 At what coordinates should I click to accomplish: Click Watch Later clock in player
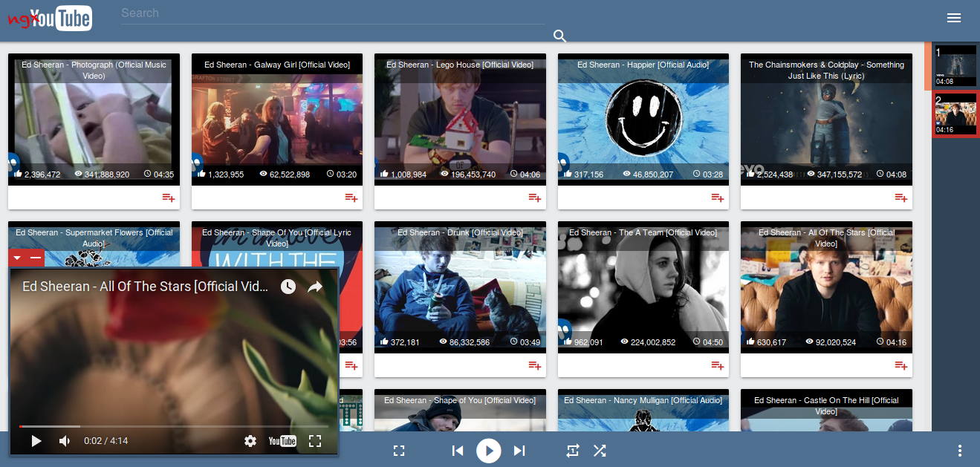288,287
